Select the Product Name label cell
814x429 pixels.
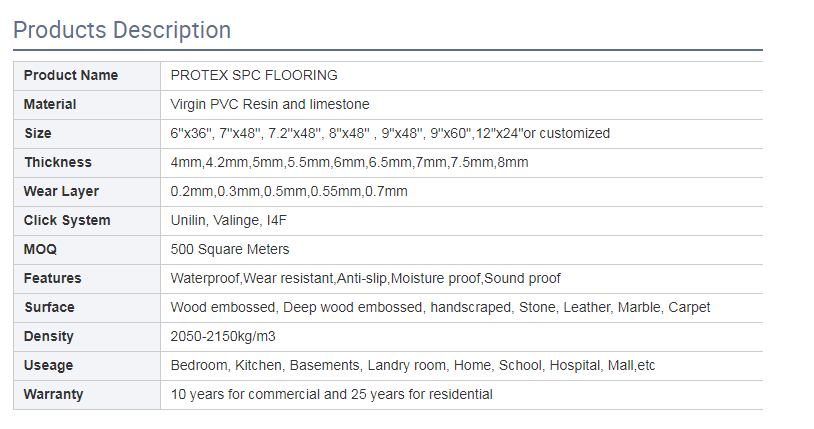(71, 75)
